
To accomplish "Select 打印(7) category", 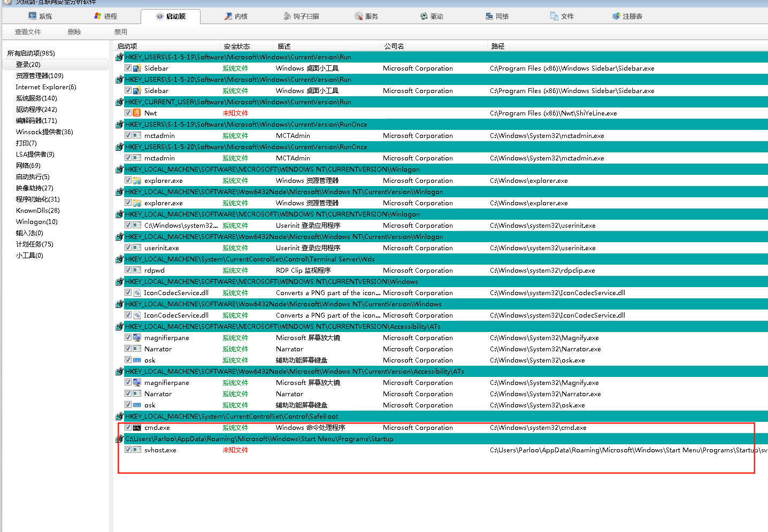I will pos(26,143).
